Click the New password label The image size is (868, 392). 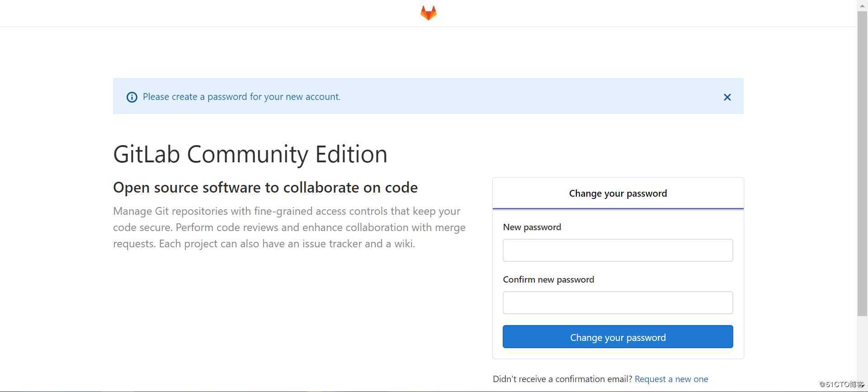[532, 227]
